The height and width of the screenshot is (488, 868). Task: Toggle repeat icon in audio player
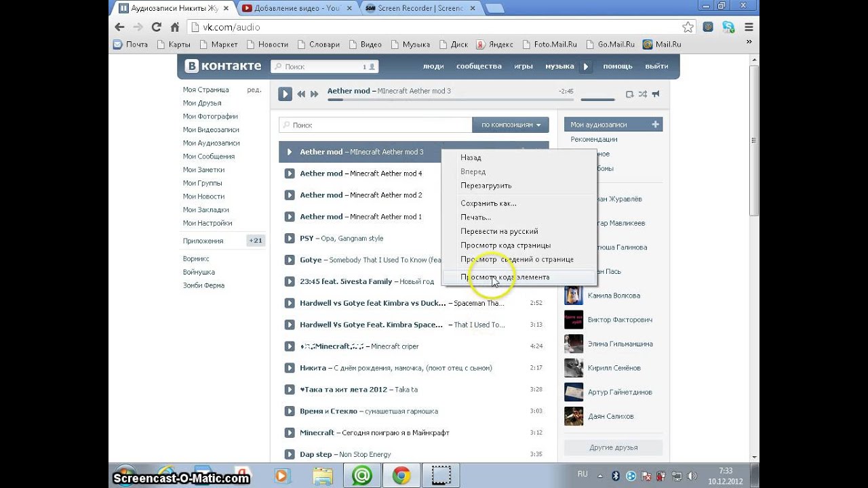click(629, 94)
